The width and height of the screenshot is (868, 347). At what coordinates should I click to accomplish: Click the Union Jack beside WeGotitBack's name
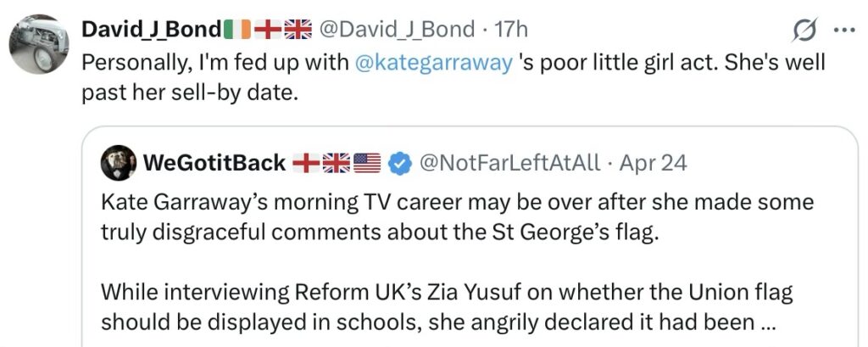click(337, 163)
